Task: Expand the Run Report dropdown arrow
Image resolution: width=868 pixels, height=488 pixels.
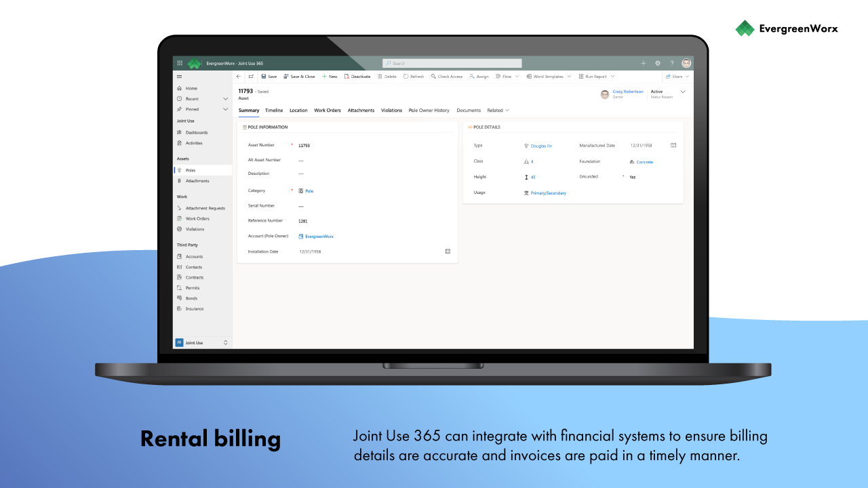Action: [x=612, y=77]
